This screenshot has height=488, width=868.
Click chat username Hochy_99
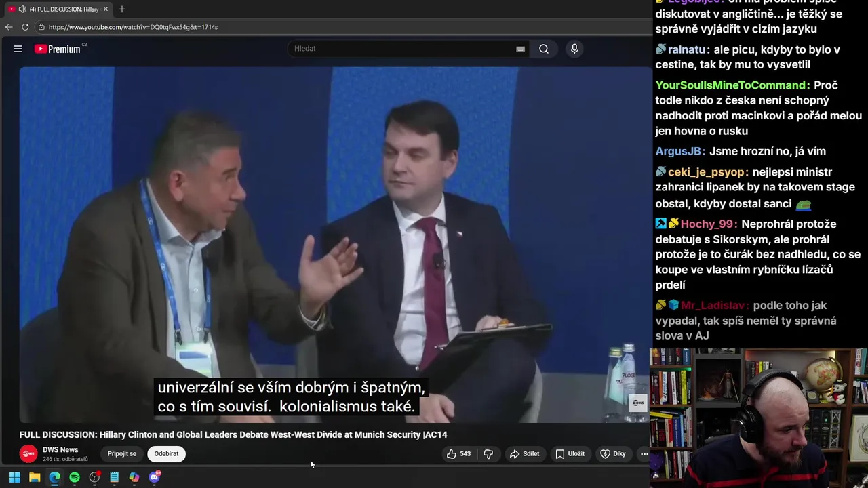707,224
